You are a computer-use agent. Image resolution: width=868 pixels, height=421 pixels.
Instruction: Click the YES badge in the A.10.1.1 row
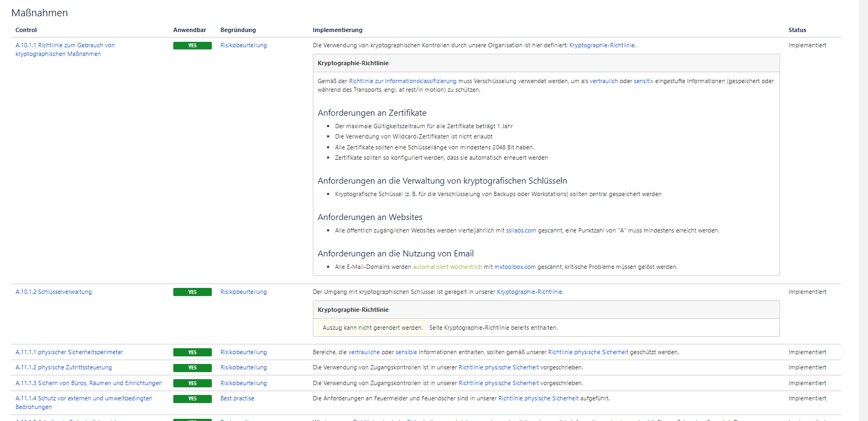[192, 46]
